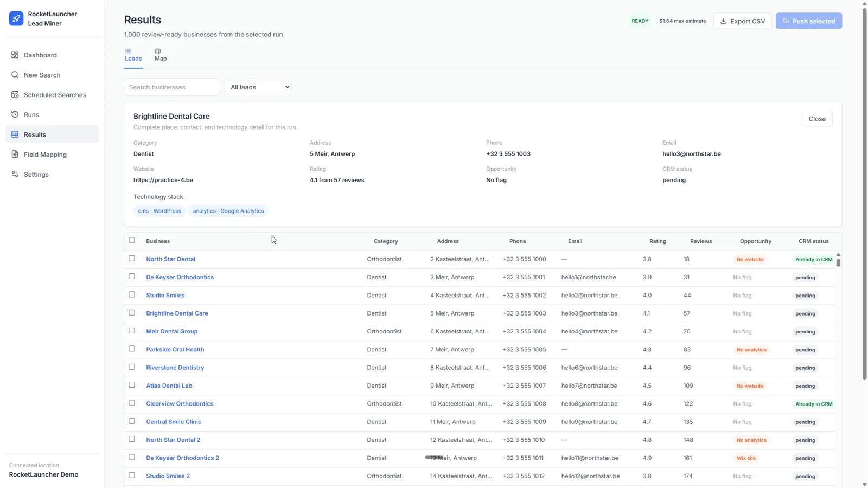The image size is (868, 488).
Task: Click phone number +32 3 555 1007
Action: (x=525, y=386)
